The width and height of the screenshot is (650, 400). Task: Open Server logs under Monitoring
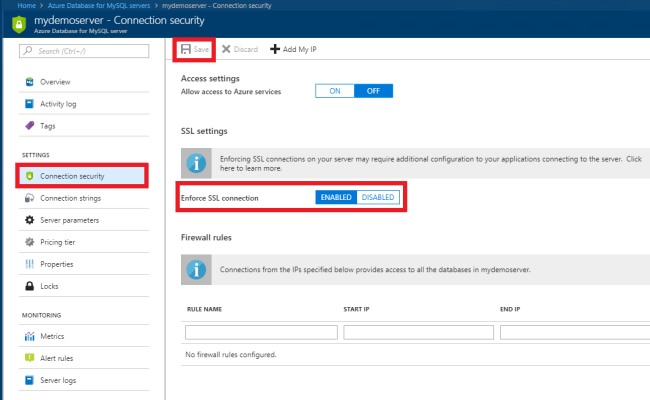(x=84, y=380)
